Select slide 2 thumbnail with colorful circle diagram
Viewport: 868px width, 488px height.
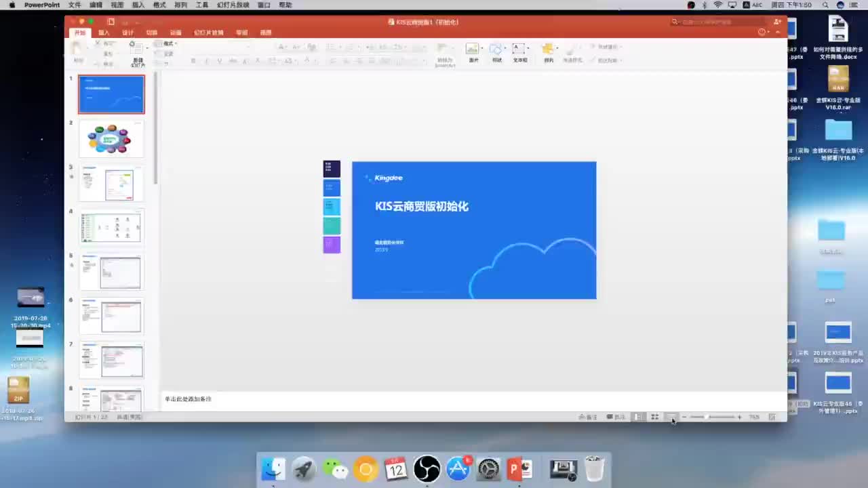pos(111,138)
